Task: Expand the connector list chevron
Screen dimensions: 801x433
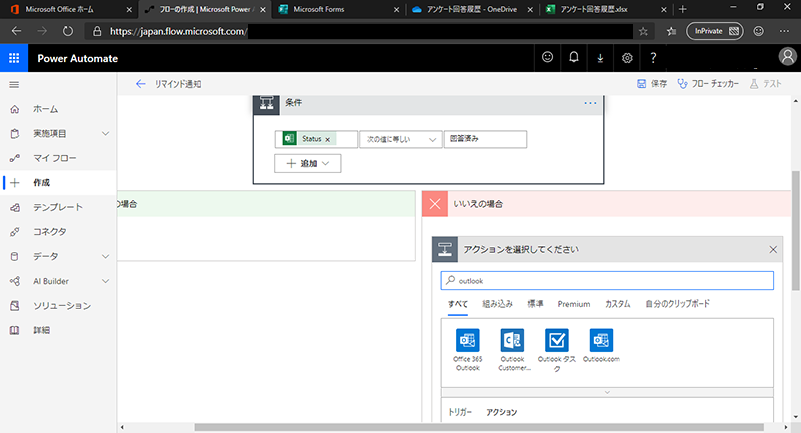Action: [x=607, y=392]
